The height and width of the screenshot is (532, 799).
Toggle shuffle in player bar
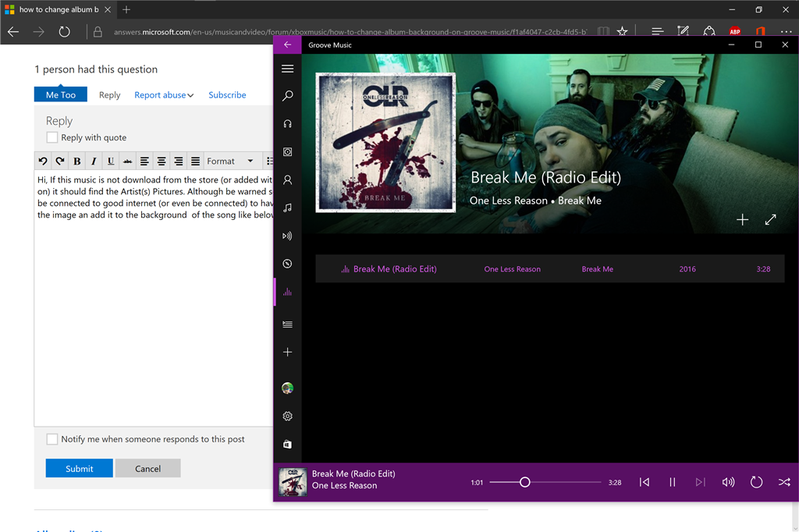pyautogui.click(x=784, y=482)
